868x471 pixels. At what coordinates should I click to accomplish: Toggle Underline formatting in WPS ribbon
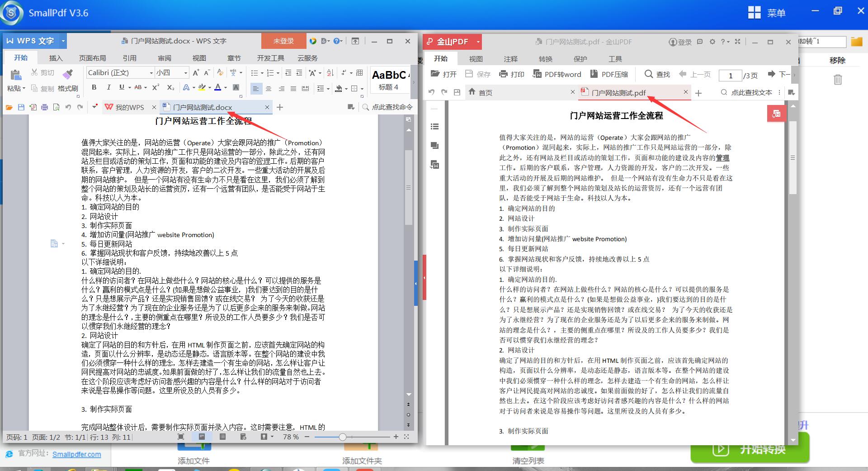122,87
